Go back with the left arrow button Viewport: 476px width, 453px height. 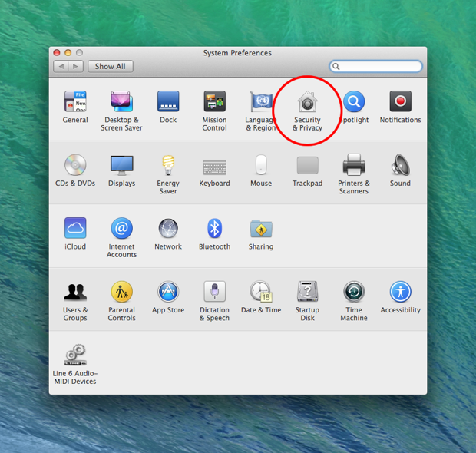click(61, 66)
